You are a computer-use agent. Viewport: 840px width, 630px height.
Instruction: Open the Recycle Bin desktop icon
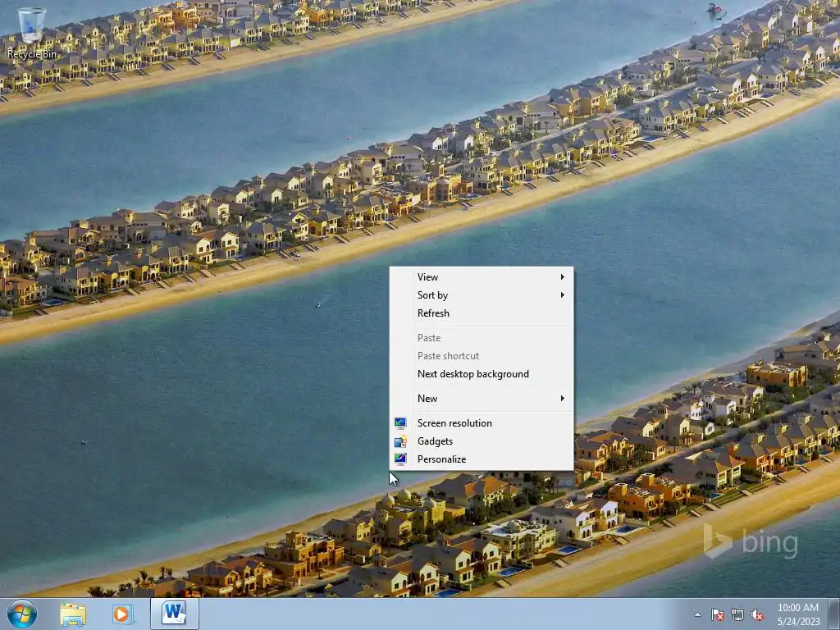click(x=32, y=33)
